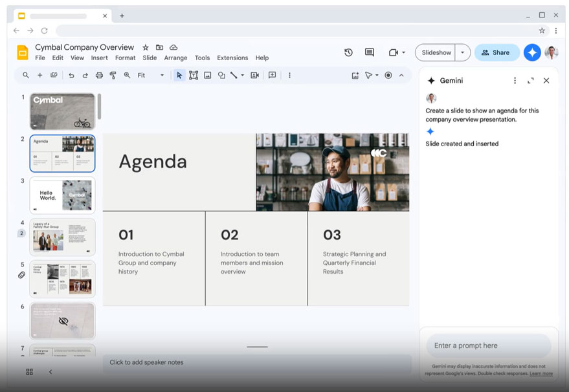The height and width of the screenshot is (392, 569).
Task: Collapse the toolbar using the up chevron
Action: click(x=401, y=75)
